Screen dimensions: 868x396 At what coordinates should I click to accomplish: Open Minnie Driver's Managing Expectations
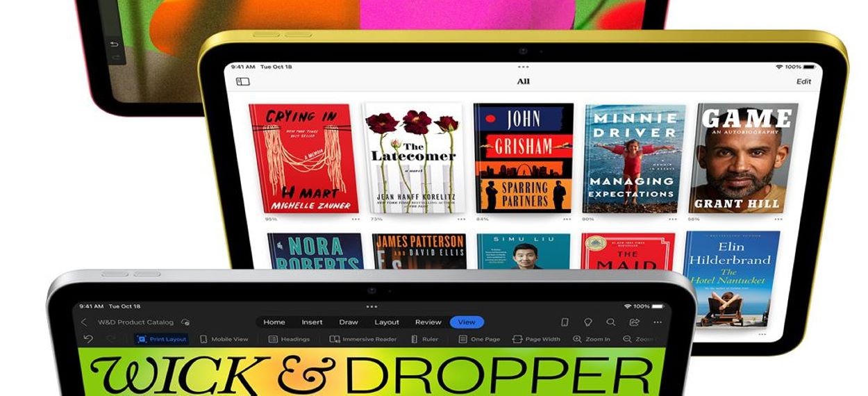click(x=634, y=158)
